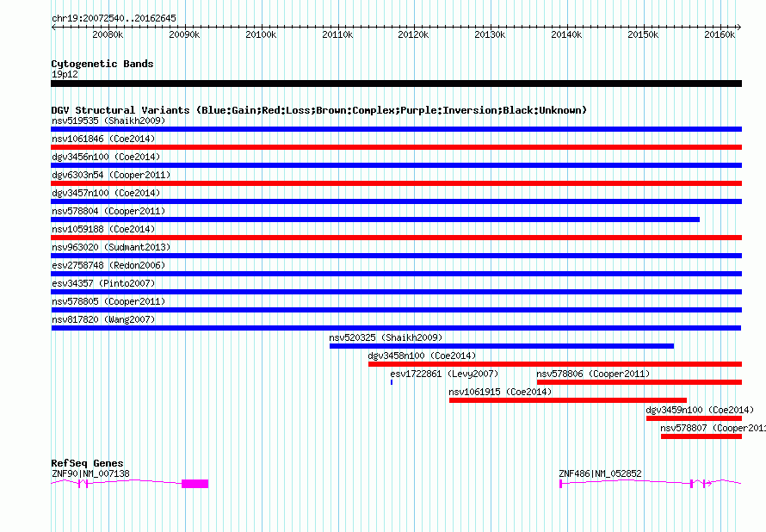Click the nsv519535 (Shaikh2009) variant label
Viewport: 766px width, 532px height.
pyautogui.click(x=108, y=121)
